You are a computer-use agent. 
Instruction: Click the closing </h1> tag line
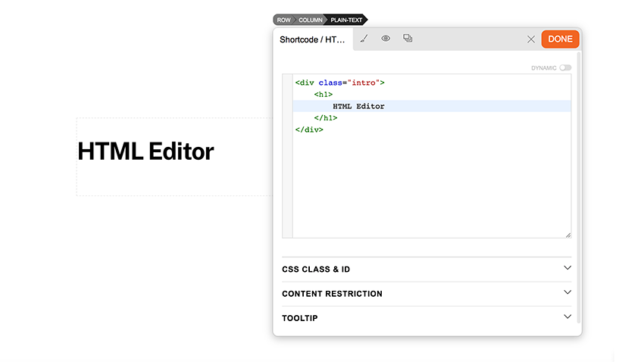[x=326, y=118]
